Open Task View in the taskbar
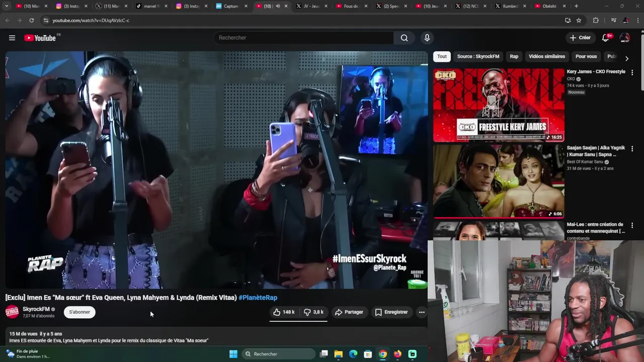This screenshot has width=644, height=362. (324, 354)
